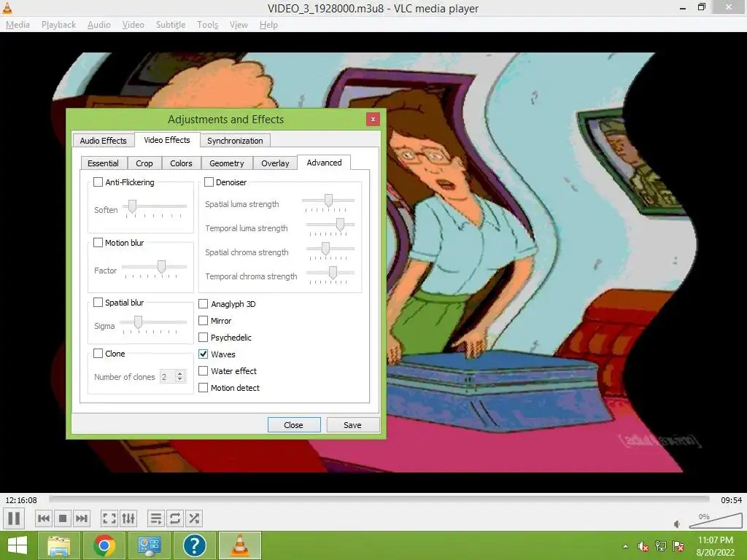Close the Adjustments and Effects dialog
Image resolution: width=747 pixels, height=560 pixels.
(x=373, y=119)
